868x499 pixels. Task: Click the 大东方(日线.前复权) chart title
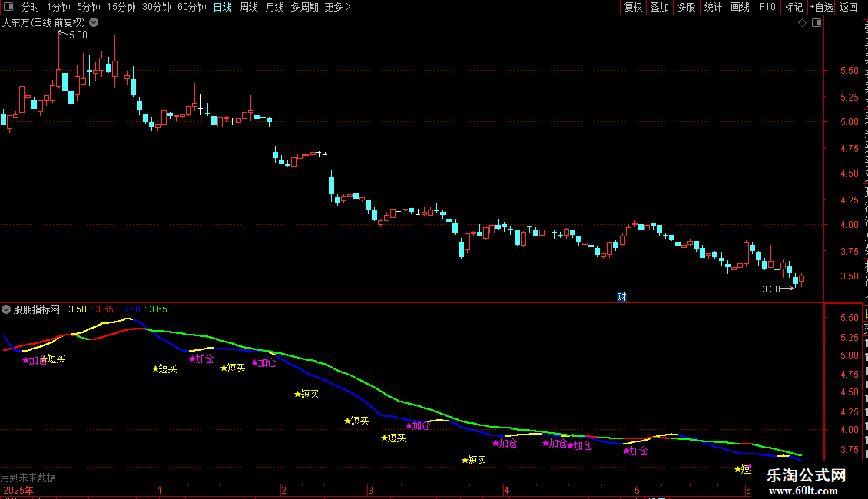click(44, 23)
